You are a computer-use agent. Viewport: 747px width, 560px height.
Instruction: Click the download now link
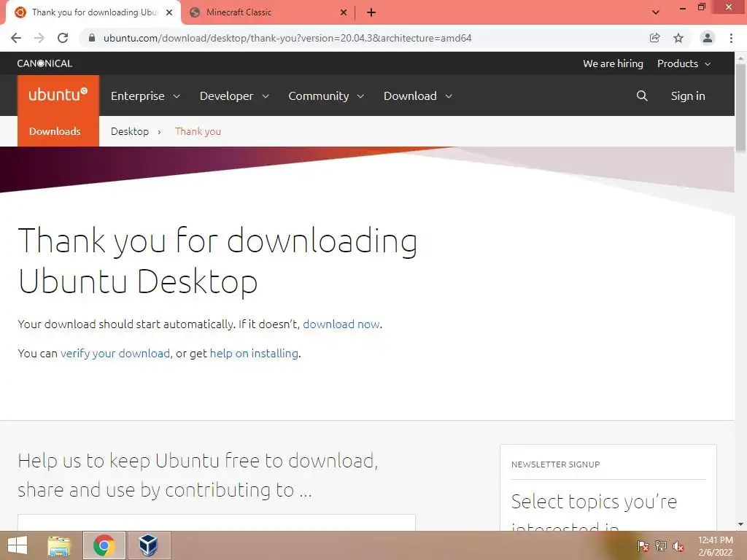[x=341, y=324]
